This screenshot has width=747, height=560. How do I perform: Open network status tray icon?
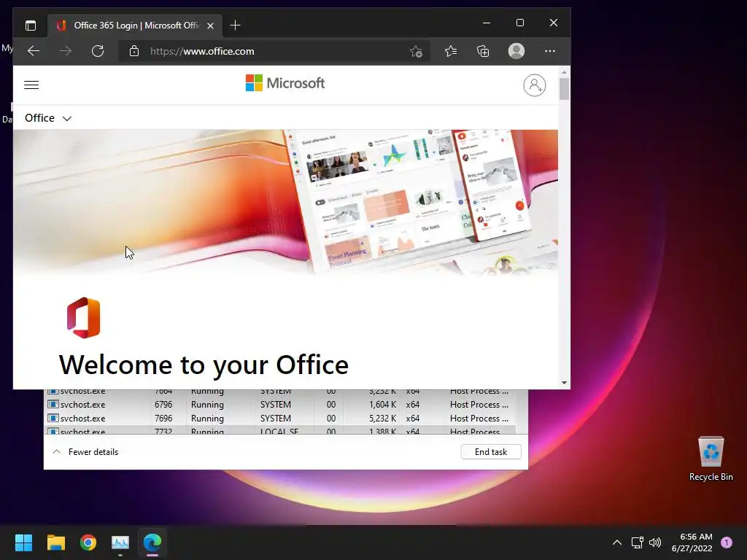click(637, 542)
